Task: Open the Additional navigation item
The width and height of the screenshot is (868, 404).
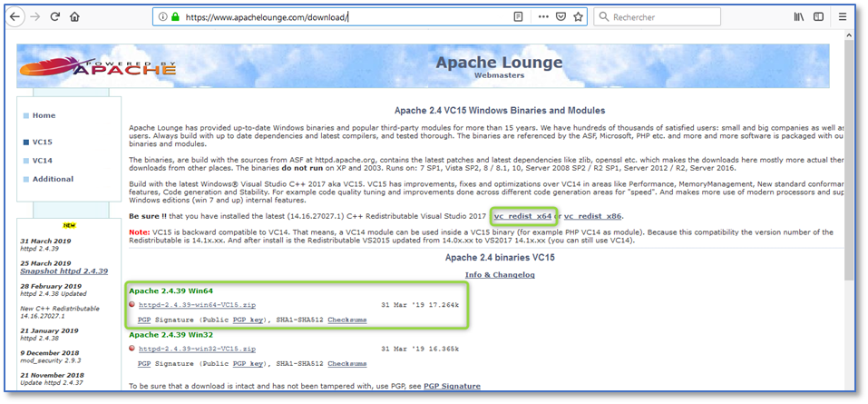Action: pos(53,179)
